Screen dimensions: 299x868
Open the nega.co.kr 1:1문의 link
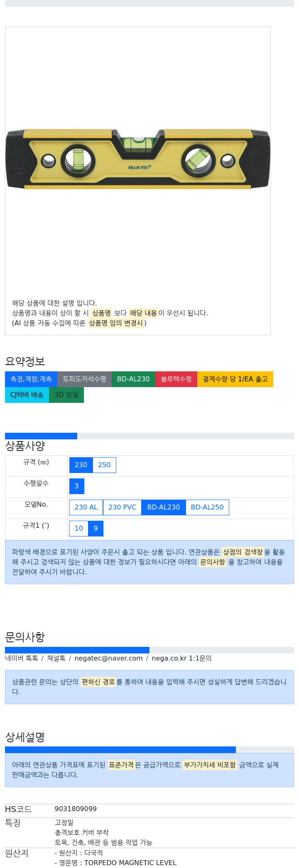point(181,658)
